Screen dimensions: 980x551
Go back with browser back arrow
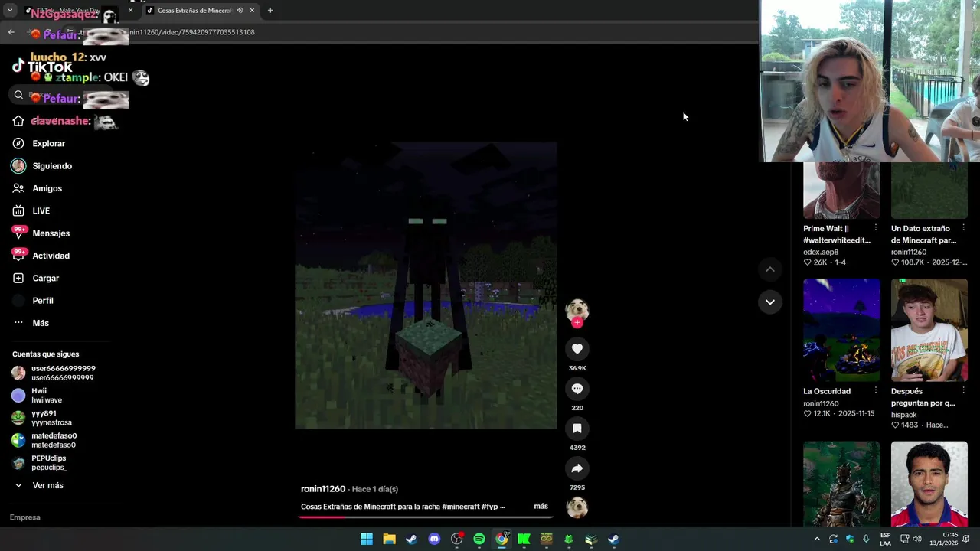tap(11, 32)
